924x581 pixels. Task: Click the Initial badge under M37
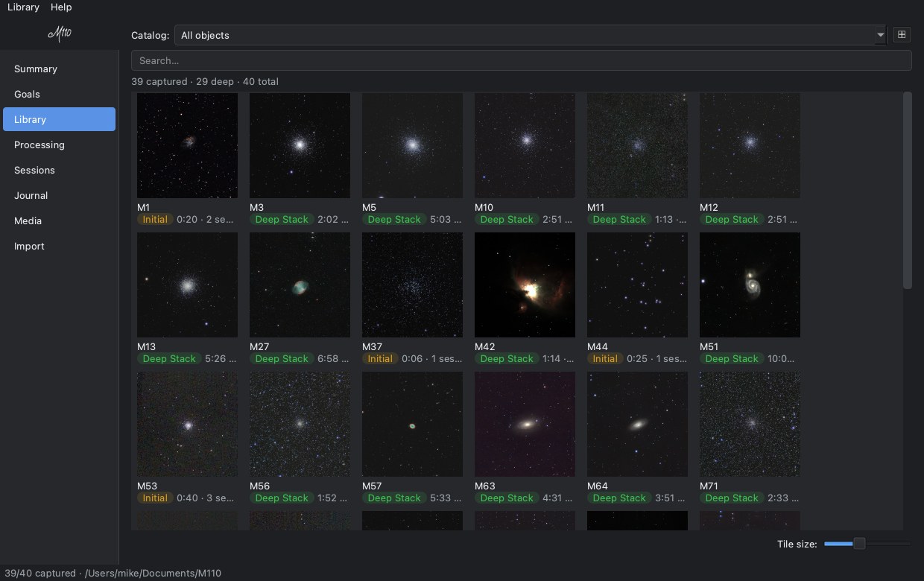[x=380, y=359]
